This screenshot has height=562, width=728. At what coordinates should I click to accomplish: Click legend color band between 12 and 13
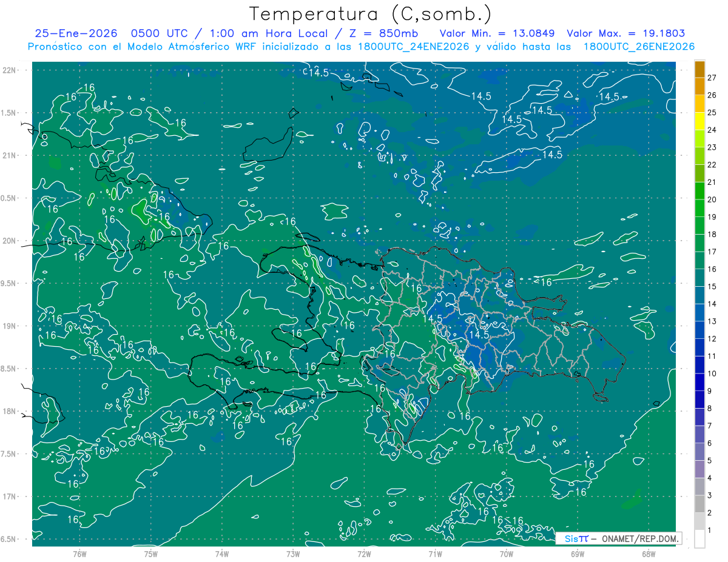(x=699, y=330)
